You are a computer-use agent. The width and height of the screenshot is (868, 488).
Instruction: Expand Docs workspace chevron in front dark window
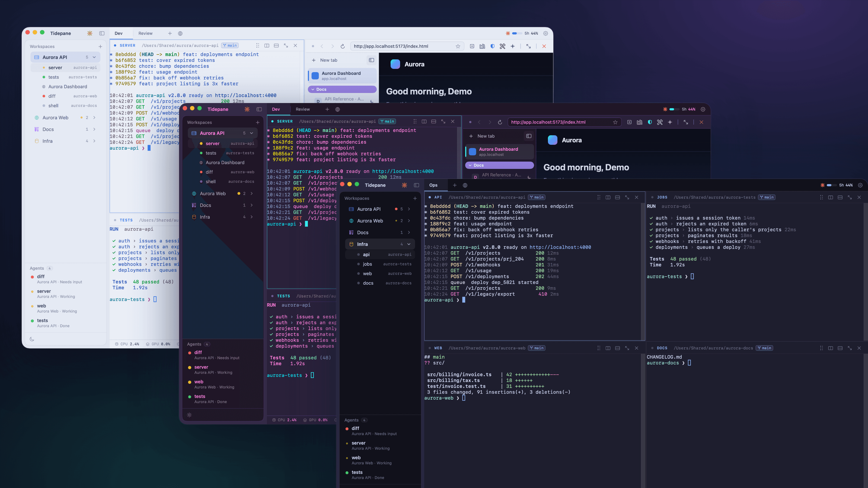[x=409, y=232]
